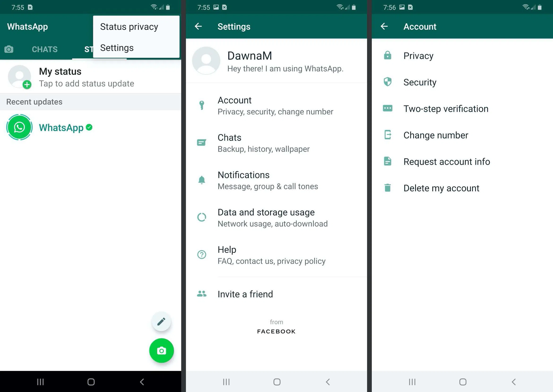The image size is (553, 392).
Task: Open WhatsApp camera for status
Action: coord(162,350)
